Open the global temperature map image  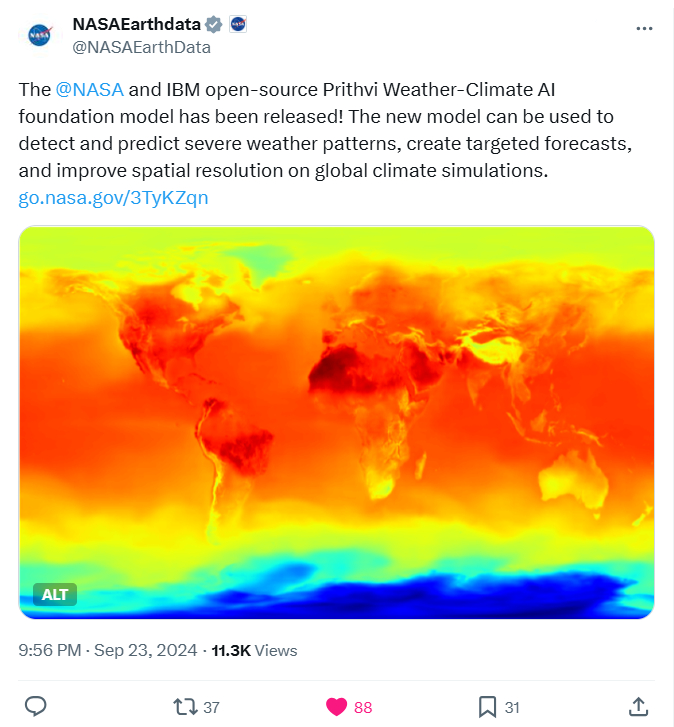(x=336, y=420)
